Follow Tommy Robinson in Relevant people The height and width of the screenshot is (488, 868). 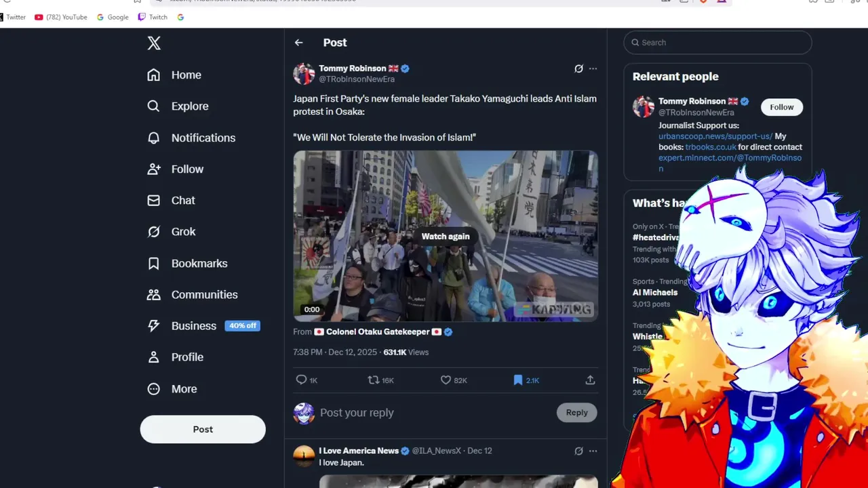point(781,107)
